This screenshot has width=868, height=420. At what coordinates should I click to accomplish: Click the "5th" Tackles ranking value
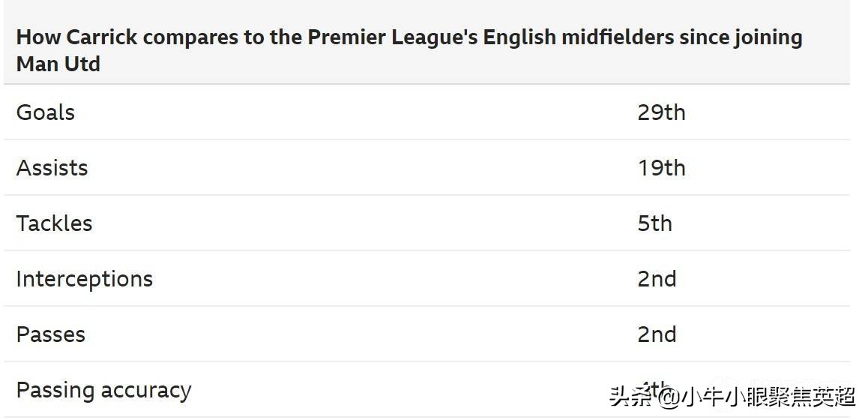(x=654, y=223)
